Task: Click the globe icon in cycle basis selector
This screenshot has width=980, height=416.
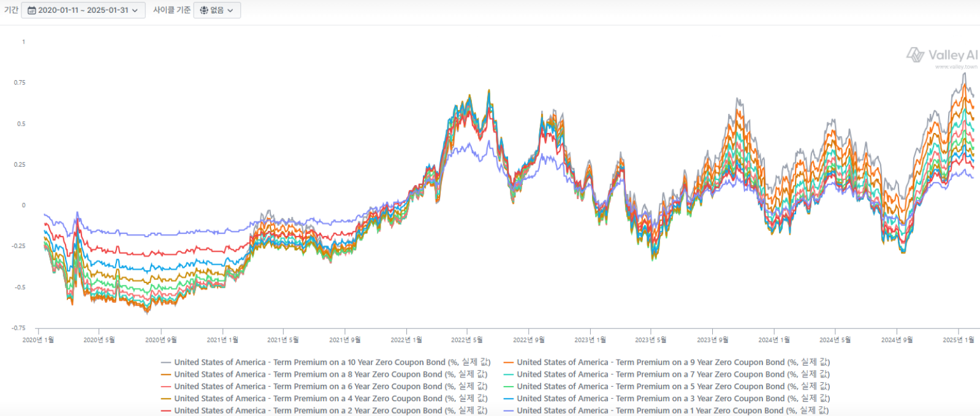Action: pyautogui.click(x=204, y=10)
